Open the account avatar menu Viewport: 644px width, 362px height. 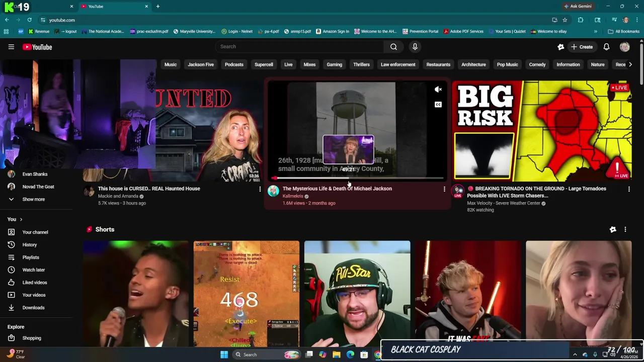(x=624, y=47)
